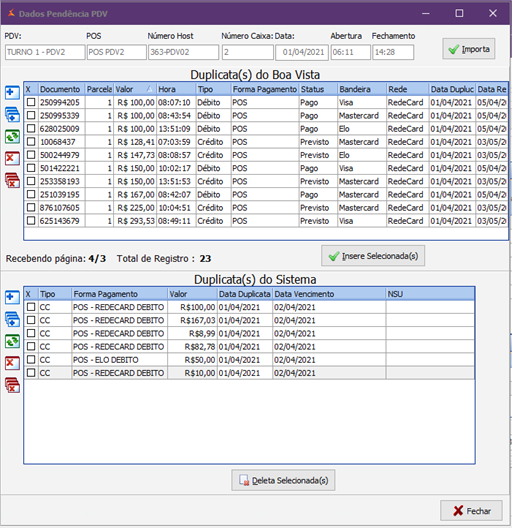Click the Data Vencimento column header
Screen dimensions: 512x528
click(x=329, y=294)
